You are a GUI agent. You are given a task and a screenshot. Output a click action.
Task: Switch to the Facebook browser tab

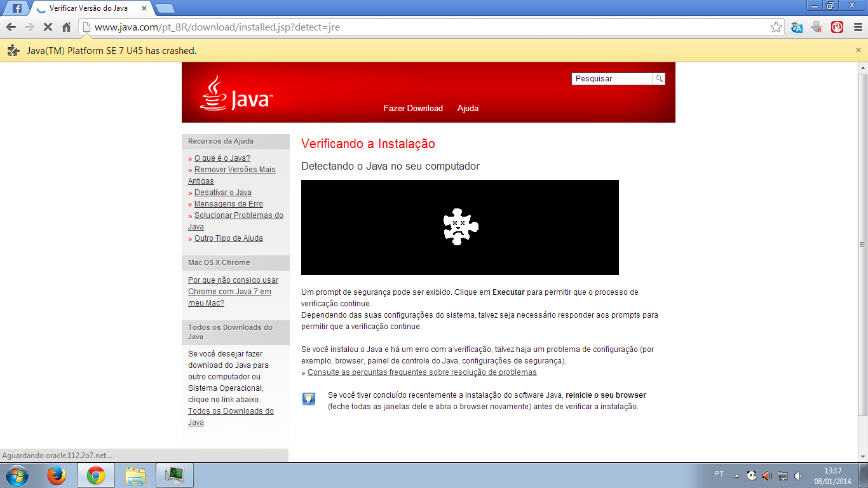click(x=17, y=8)
